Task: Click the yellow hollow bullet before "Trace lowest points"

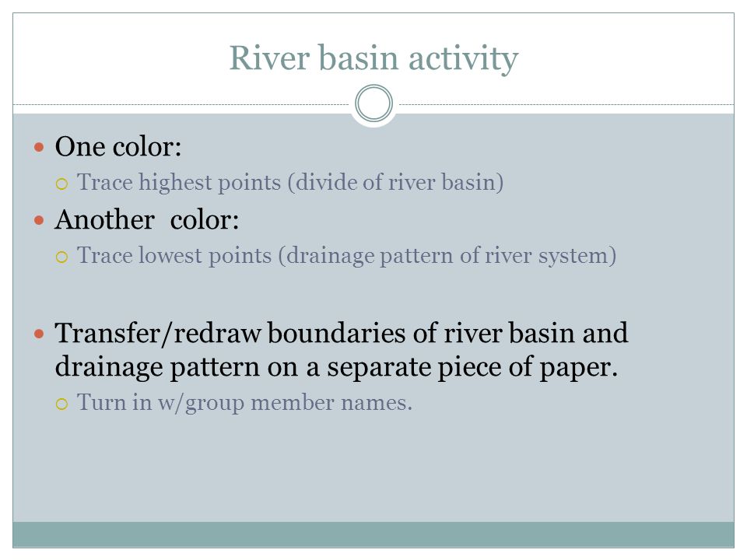Action: 62,257
